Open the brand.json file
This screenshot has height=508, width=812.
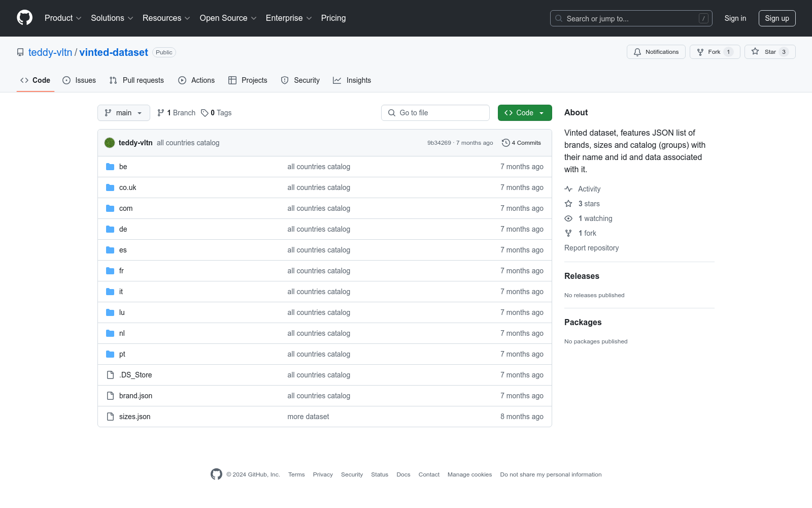[136, 396]
